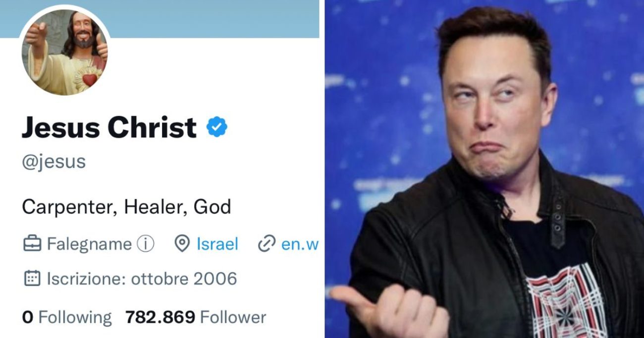644x338 pixels.
Task: View the 782.869 Follower list
Action: [196, 317]
